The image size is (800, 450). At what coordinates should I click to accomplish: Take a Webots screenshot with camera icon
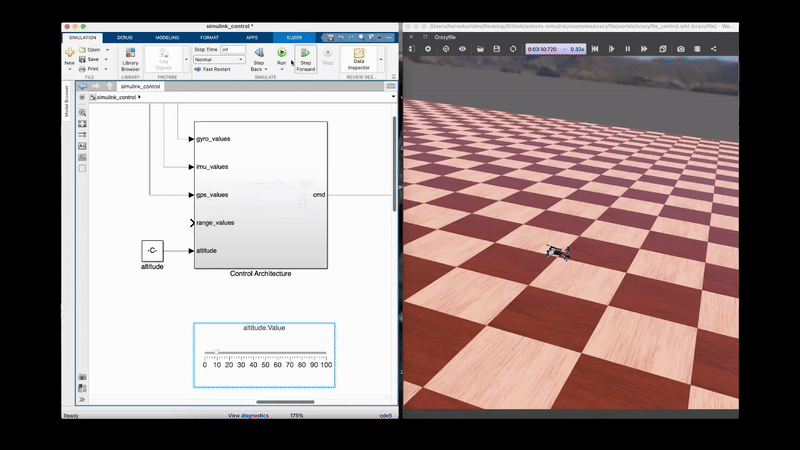(x=681, y=49)
